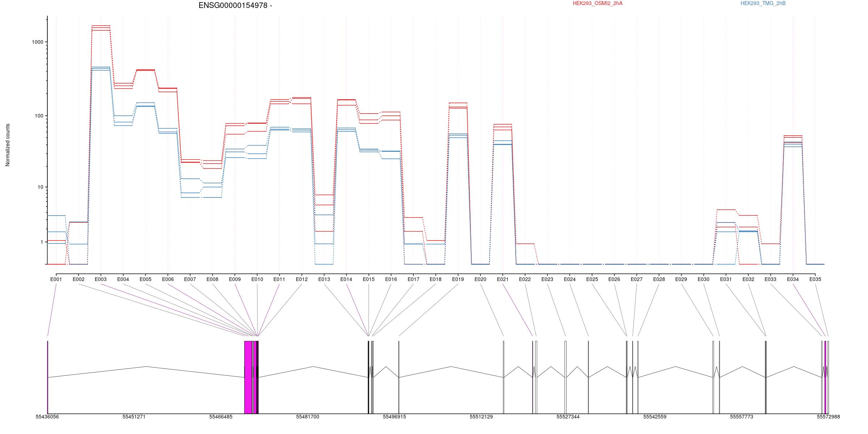This screenshot has width=868, height=434.
Task: Click exon label E031
Action: pos(726,279)
